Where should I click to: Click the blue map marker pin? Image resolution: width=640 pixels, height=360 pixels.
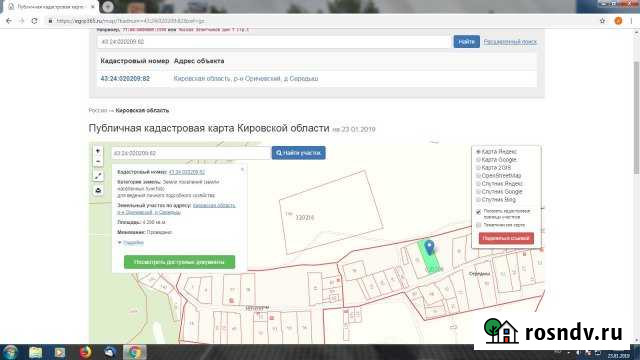click(x=429, y=247)
